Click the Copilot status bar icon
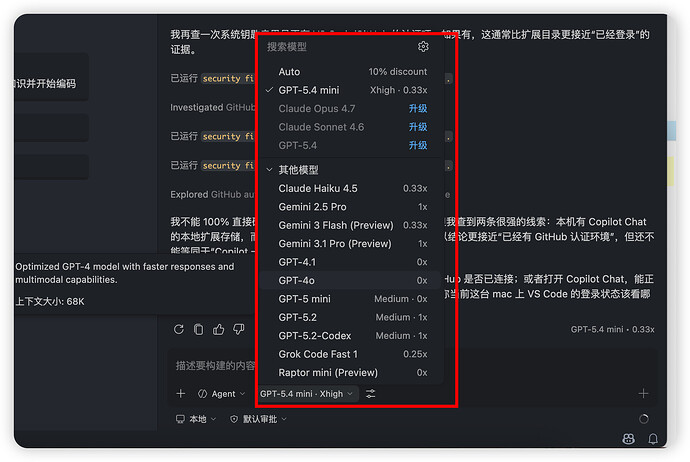The width and height of the screenshot is (690, 462). click(x=628, y=439)
